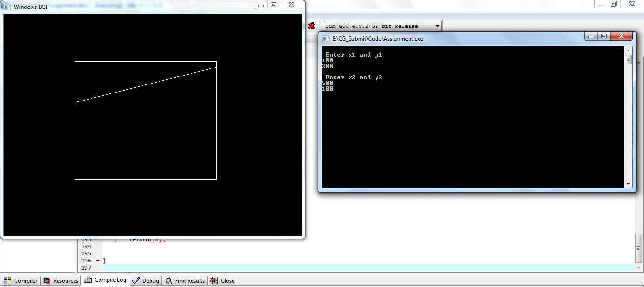Click the return(p1) code line

tap(147, 239)
